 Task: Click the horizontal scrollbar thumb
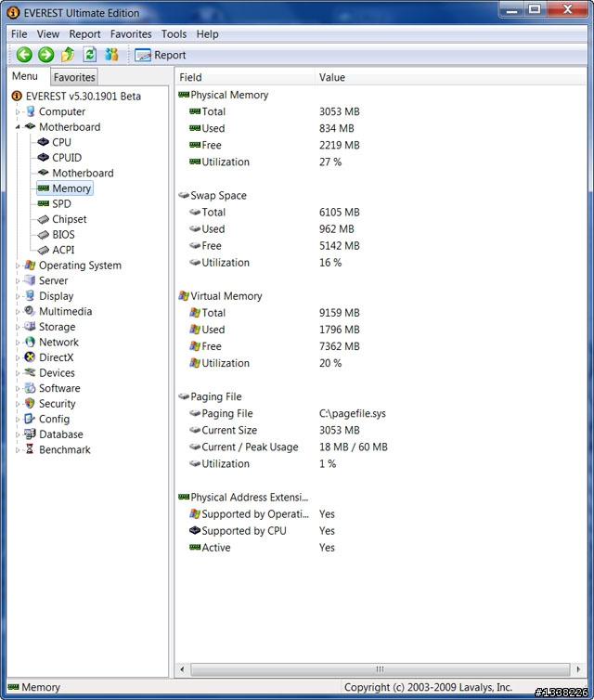[x=380, y=669]
